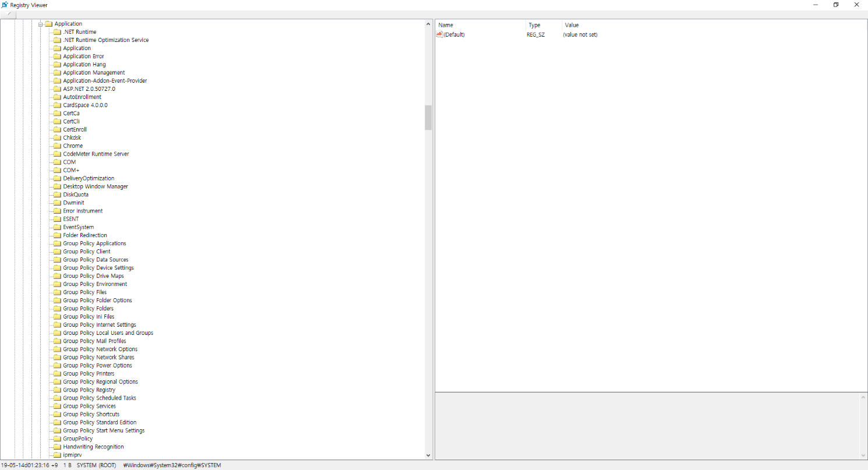Viewport: 868px width, 470px height.
Task: Select Desktop Window Manager key
Action: tap(96, 187)
